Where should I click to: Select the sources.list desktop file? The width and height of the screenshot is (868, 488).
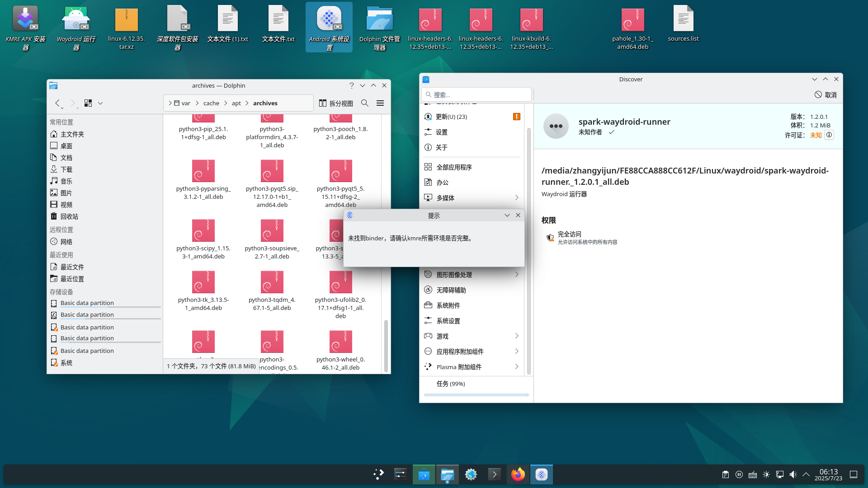click(683, 23)
